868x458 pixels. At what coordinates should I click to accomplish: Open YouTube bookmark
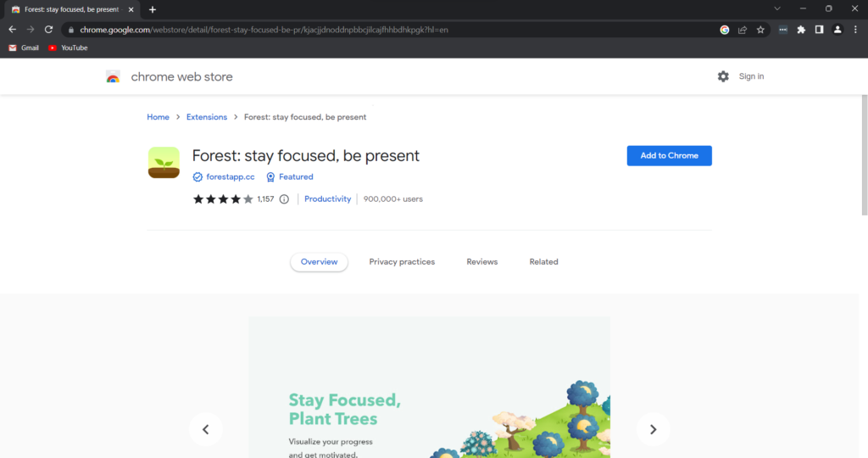point(68,47)
